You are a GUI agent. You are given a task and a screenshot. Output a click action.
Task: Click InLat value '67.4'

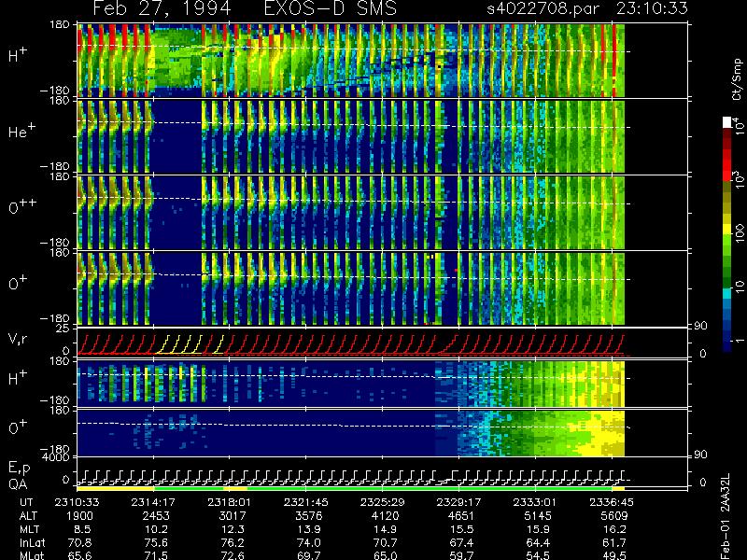[x=462, y=543]
